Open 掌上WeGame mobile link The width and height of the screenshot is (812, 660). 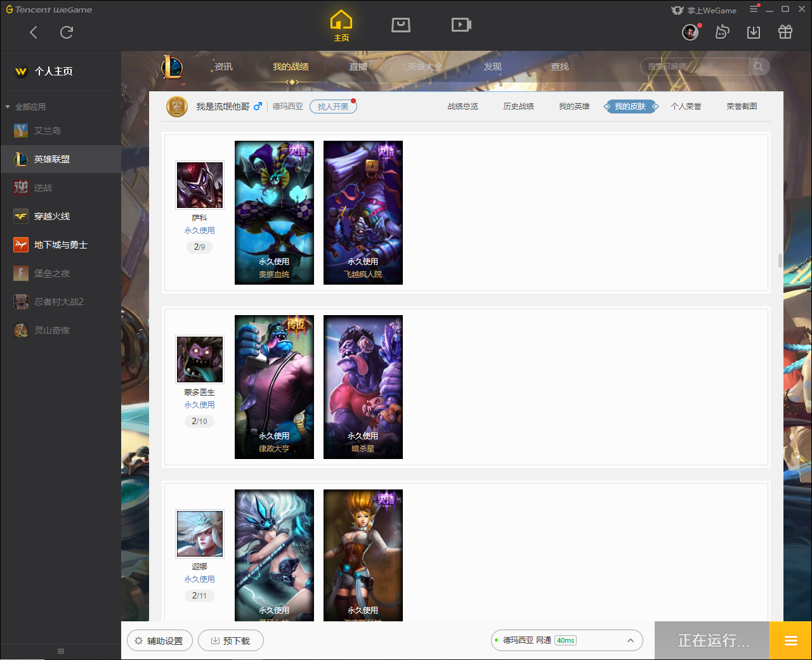point(704,10)
